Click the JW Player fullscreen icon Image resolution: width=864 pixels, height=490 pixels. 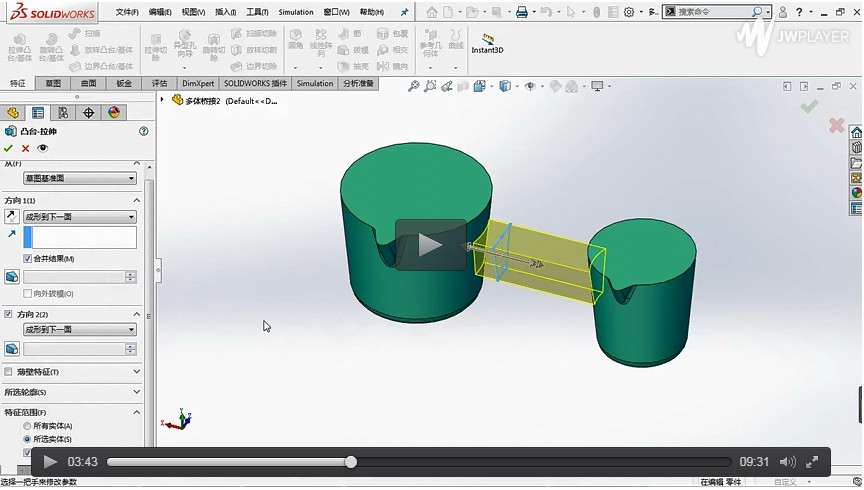[812, 462]
